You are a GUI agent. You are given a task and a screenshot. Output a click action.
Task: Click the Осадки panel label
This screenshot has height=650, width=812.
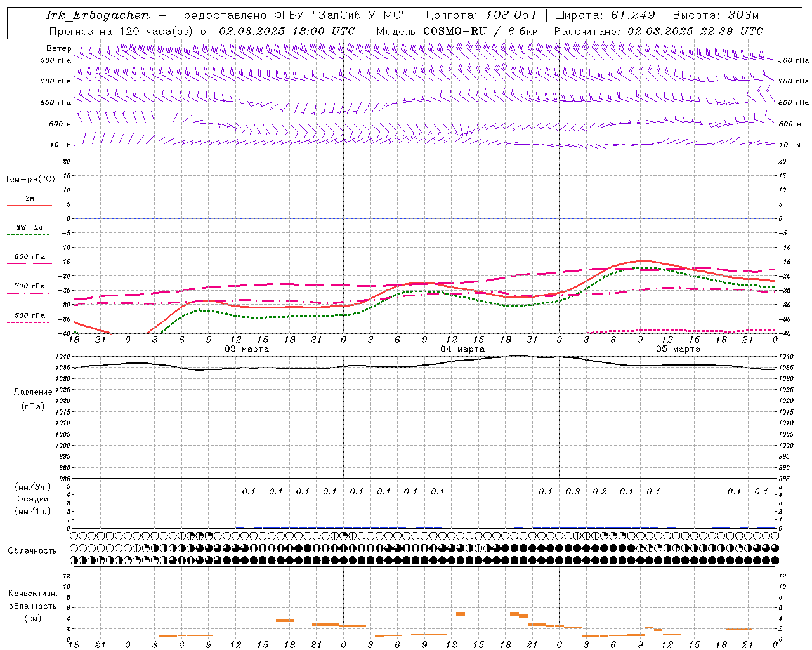tap(32, 499)
